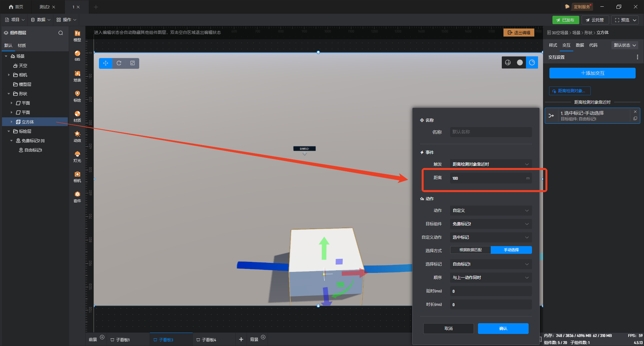Search component layers with magnifier icon
The image size is (644, 346).
[61, 33]
